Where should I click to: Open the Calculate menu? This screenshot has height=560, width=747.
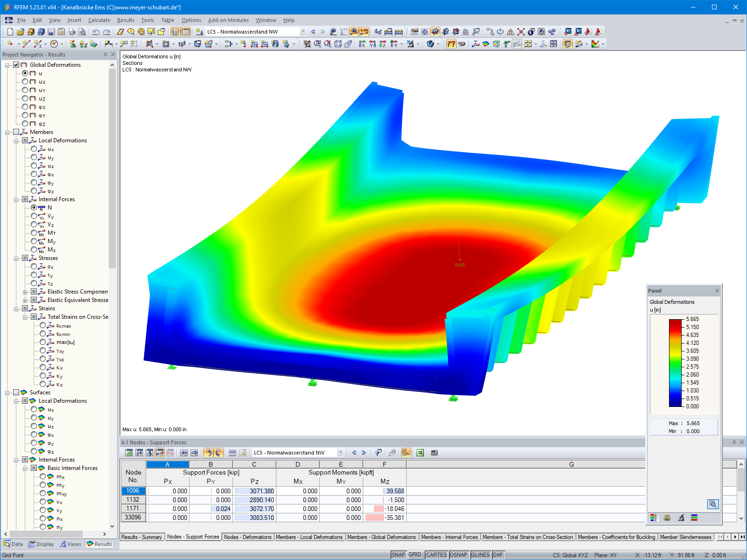(x=99, y=20)
